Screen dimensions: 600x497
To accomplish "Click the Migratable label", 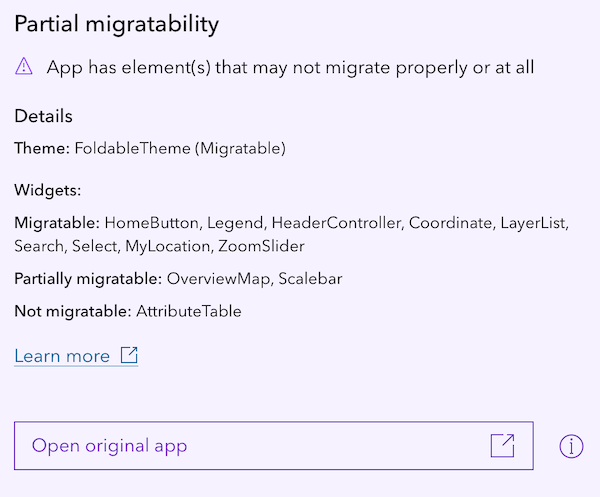I will (57, 223).
